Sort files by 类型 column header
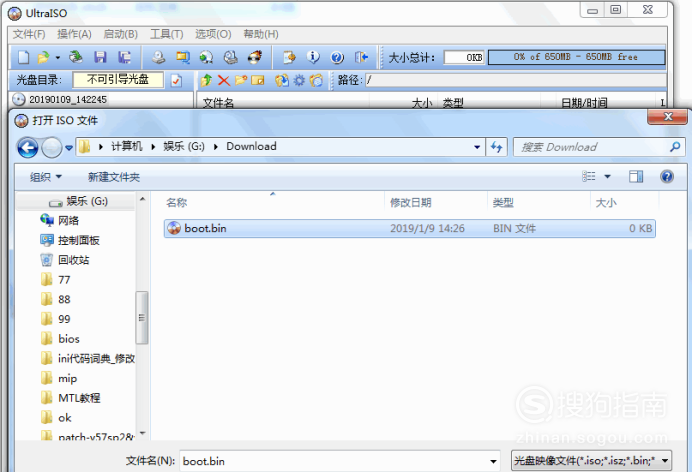692x472 pixels. tap(503, 202)
